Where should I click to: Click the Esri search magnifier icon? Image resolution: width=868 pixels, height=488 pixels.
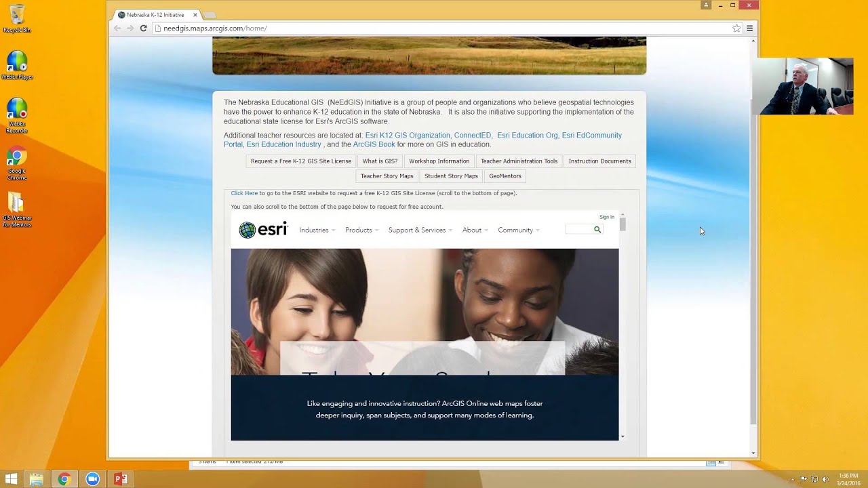(597, 230)
